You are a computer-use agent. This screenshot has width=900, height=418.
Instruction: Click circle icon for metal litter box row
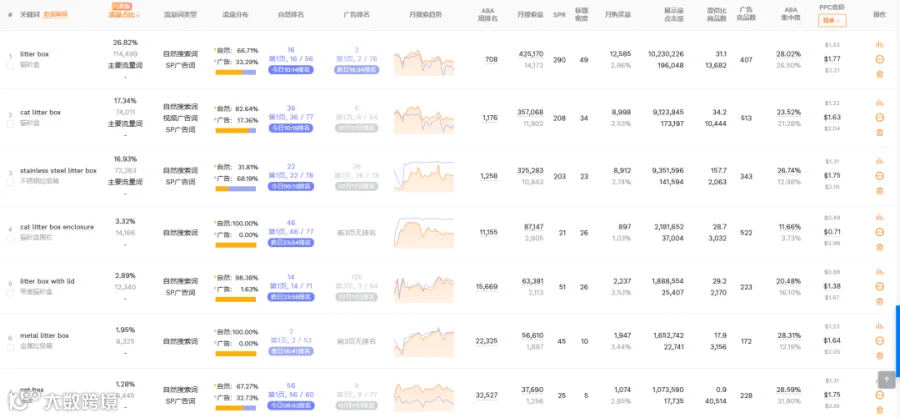[879, 340]
